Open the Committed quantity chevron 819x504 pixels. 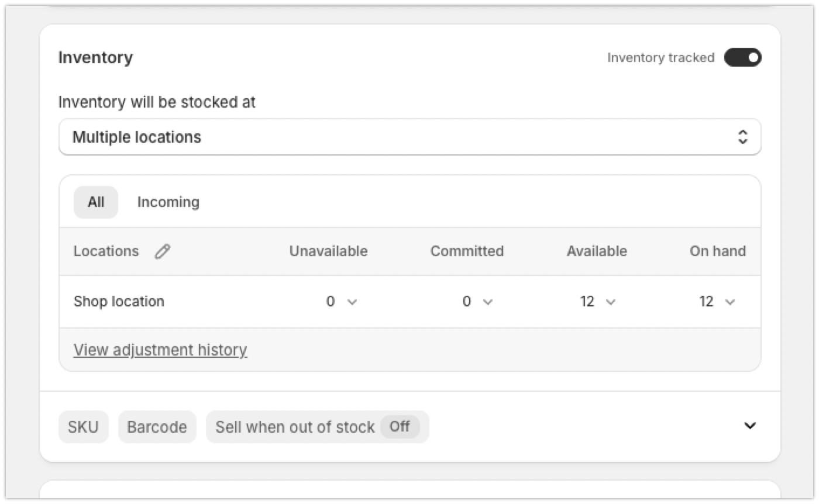point(488,302)
